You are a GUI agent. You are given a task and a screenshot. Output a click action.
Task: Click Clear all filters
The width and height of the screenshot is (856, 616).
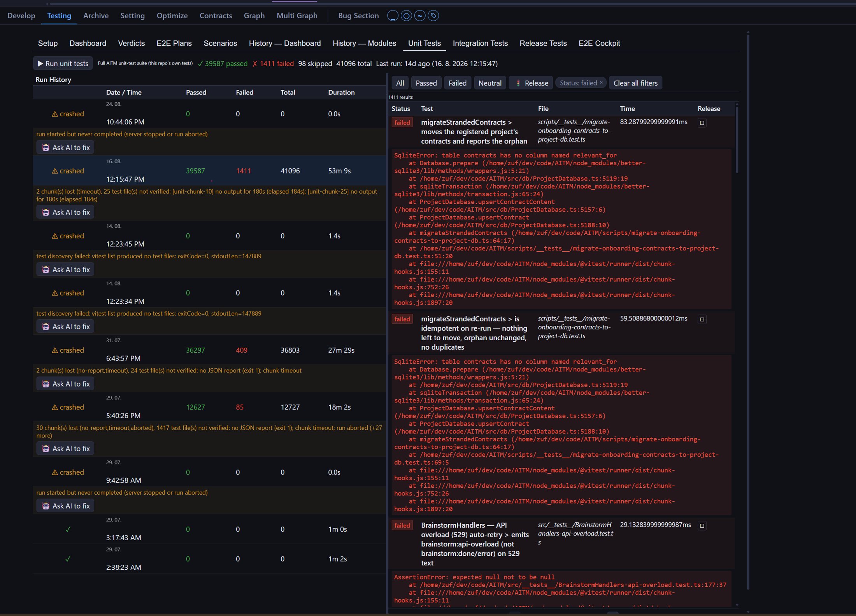click(x=635, y=83)
